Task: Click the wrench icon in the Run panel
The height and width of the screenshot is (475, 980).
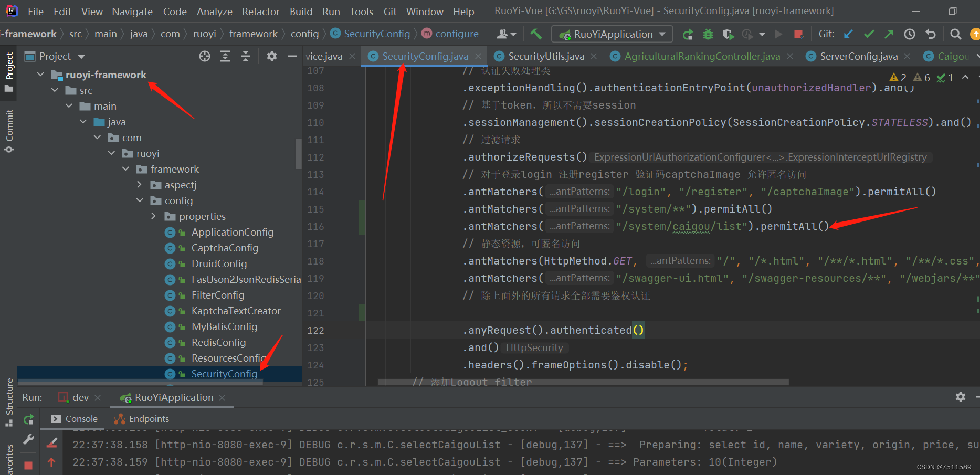Action: [x=29, y=439]
